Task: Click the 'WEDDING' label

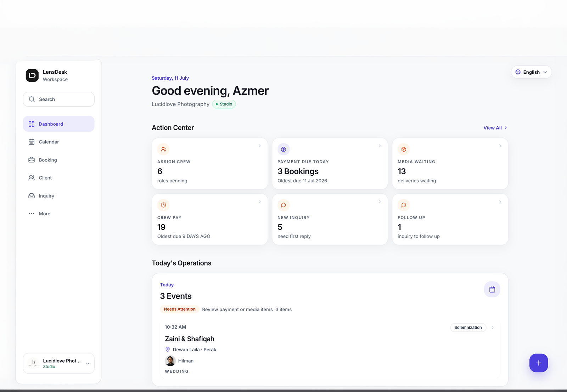Action: click(x=177, y=371)
